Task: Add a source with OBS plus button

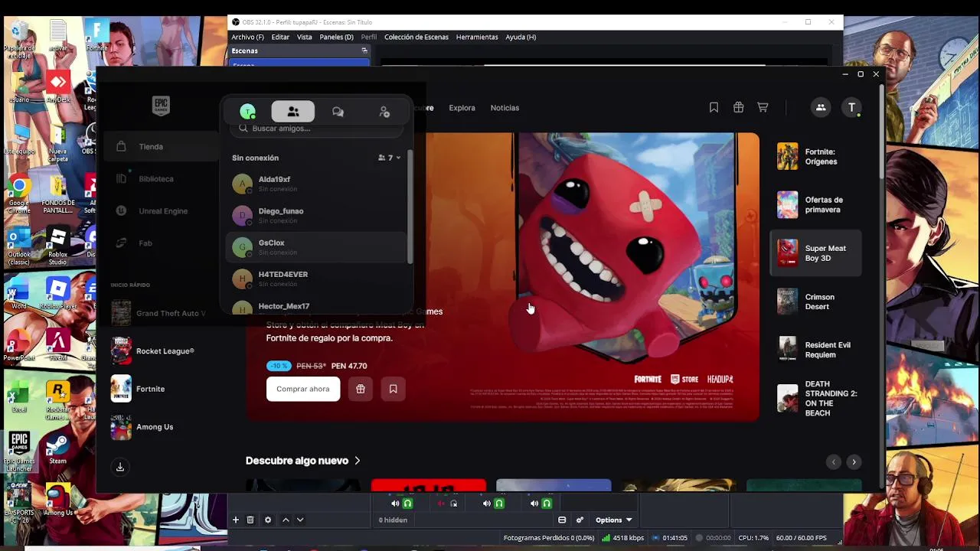Action: pyautogui.click(x=235, y=520)
